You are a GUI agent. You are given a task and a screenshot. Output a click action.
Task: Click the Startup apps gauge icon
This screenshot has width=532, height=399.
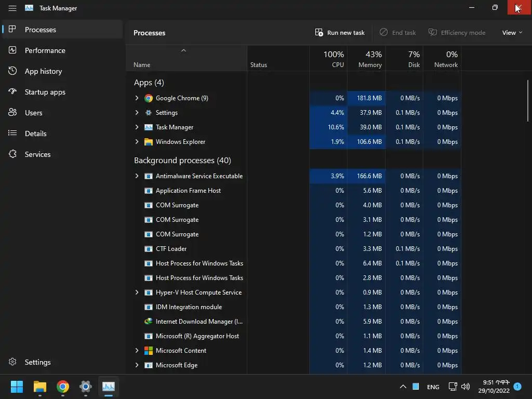point(12,91)
